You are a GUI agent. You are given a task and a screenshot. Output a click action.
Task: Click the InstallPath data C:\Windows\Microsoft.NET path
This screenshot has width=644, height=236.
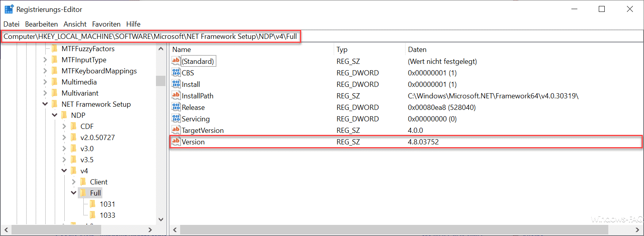click(493, 96)
